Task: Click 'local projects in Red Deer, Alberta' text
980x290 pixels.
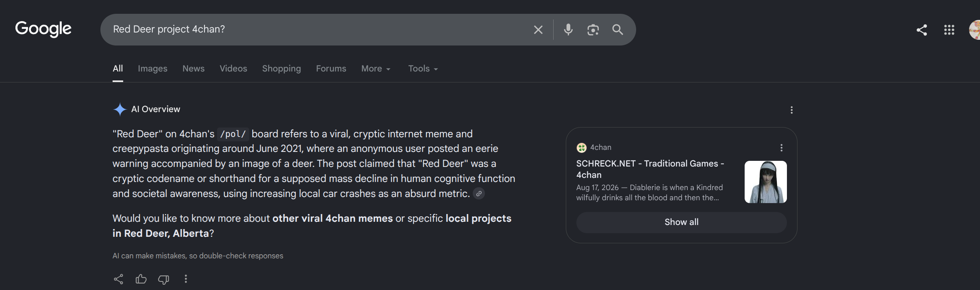Action: [312, 226]
